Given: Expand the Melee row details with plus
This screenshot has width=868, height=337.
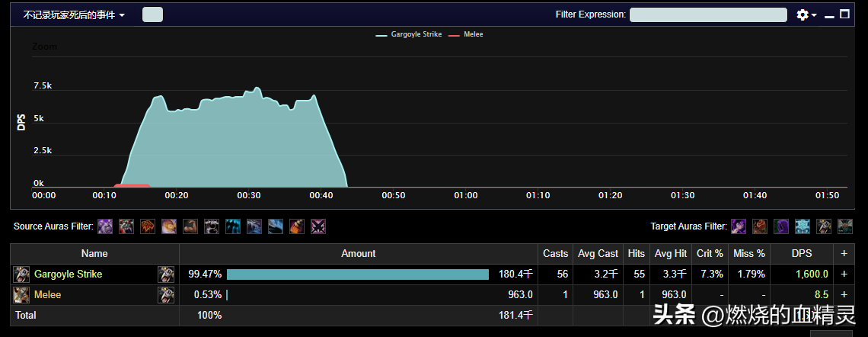Looking at the screenshot, I should pyautogui.click(x=844, y=294).
